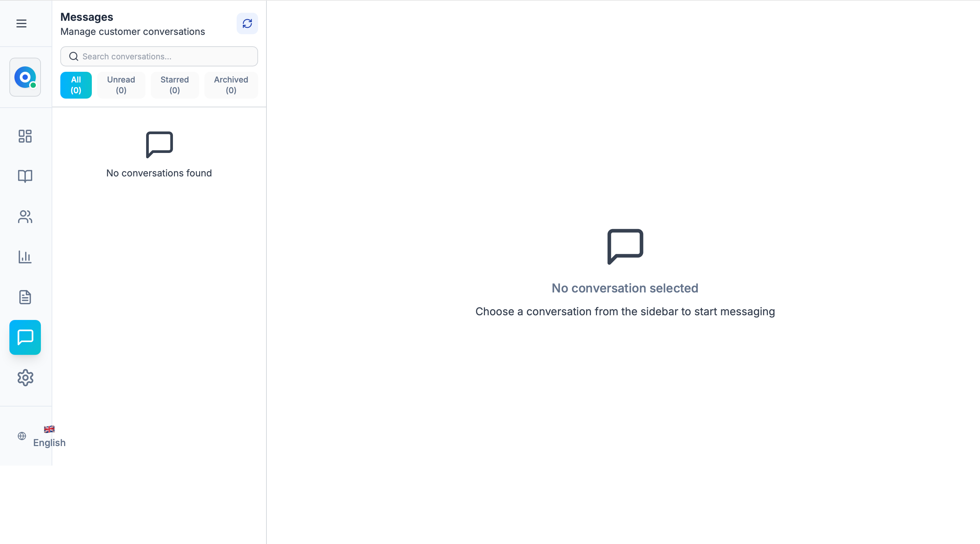
Task: Open the analytics bar chart icon
Action: [25, 257]
